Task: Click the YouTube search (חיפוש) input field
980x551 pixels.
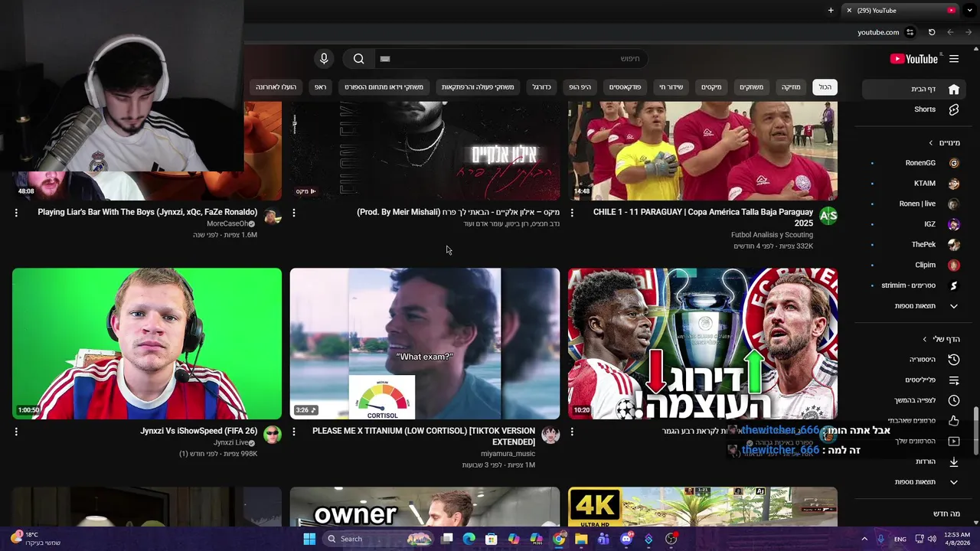Action: click(511, 59)
